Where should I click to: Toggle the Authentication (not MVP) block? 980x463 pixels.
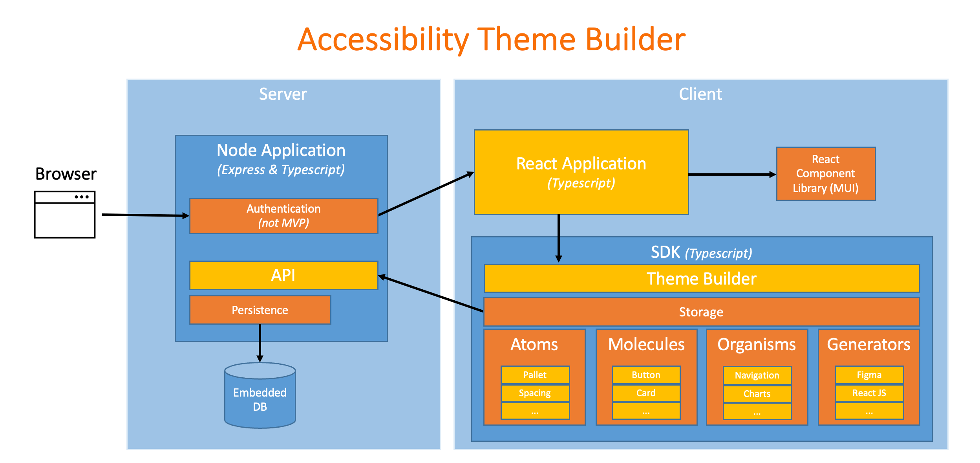coord(283,215)
